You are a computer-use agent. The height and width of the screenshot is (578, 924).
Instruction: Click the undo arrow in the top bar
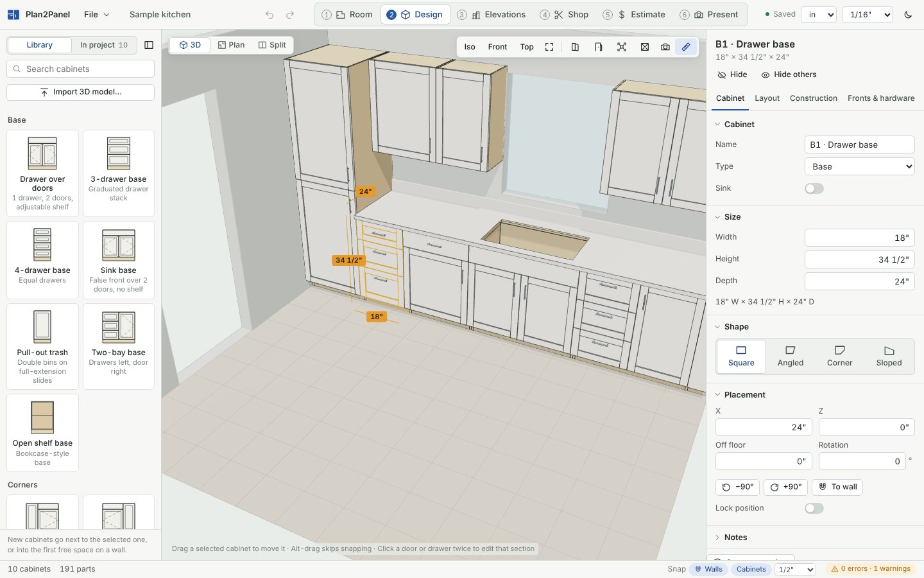pyautogui.click(x=269, y=15)
